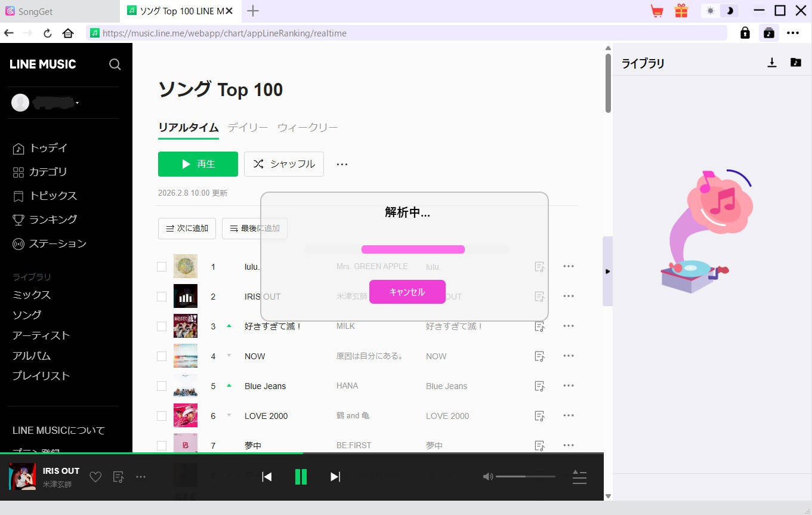
Task: Pause playback of IRIS OUT
Action: [301, 476]
